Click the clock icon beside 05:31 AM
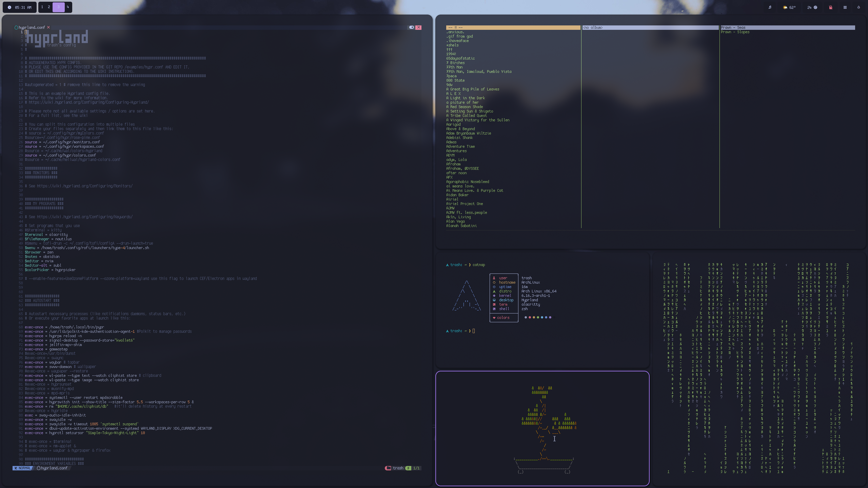 [x=9, y=7]
